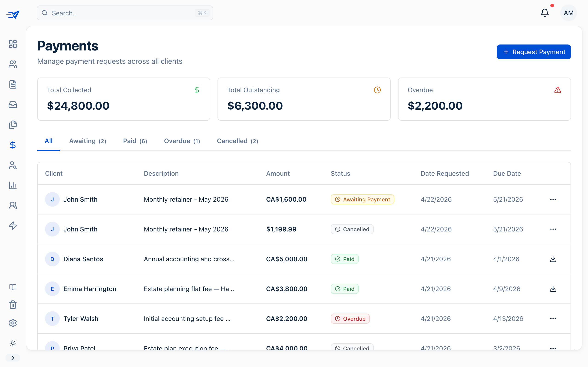
Task: Open the AM user avatar menu
Action: [568, 13]
